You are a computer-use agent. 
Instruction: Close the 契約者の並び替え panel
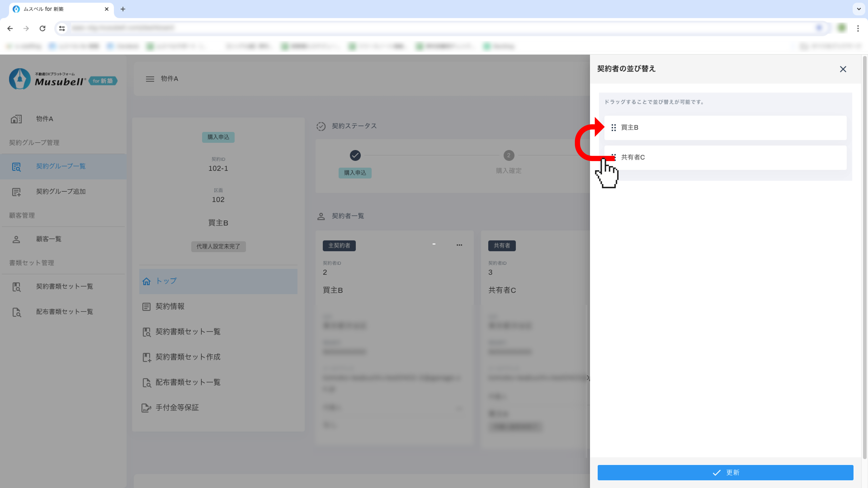843,69
